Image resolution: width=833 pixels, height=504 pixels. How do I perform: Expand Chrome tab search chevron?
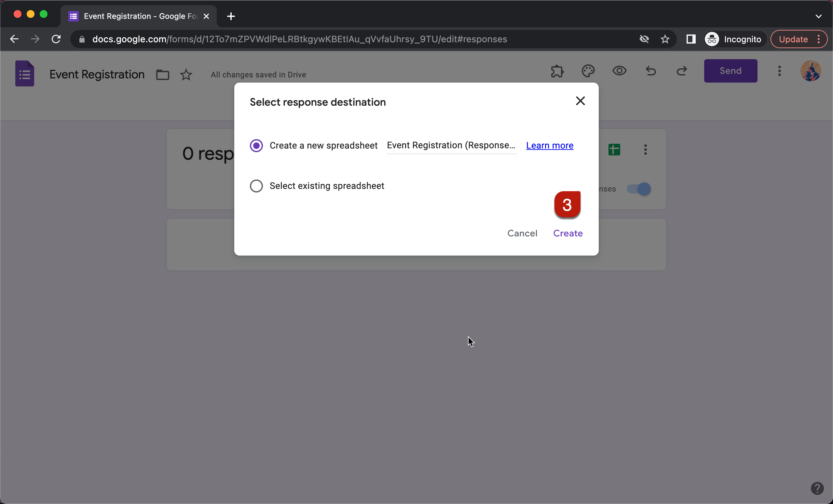818,16
